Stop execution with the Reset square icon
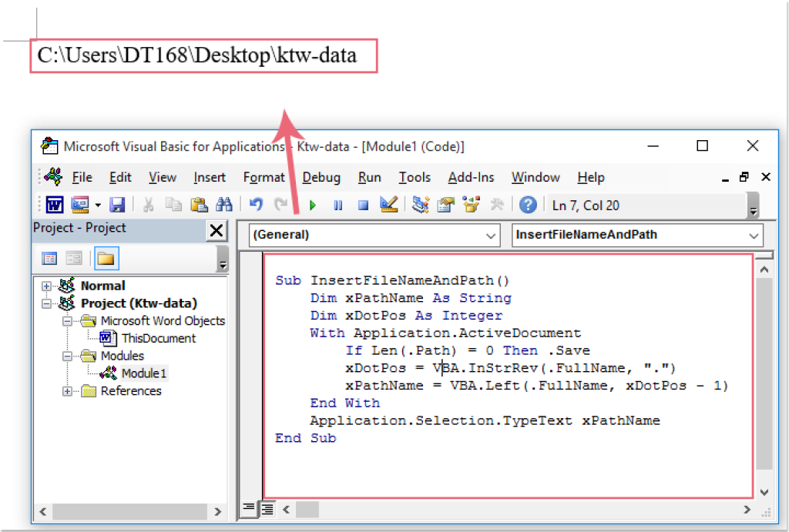 [x=363, y=206]
